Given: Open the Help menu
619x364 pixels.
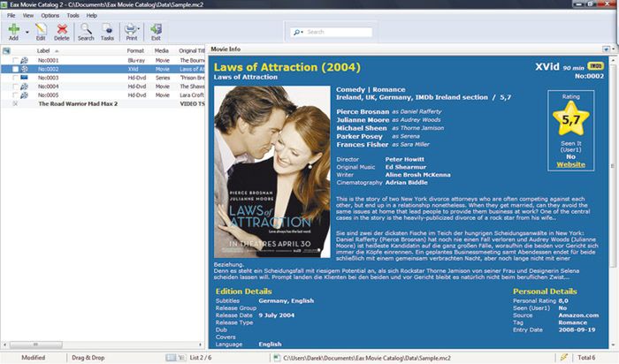Looking at the screenshot, I should click(92, 15).
